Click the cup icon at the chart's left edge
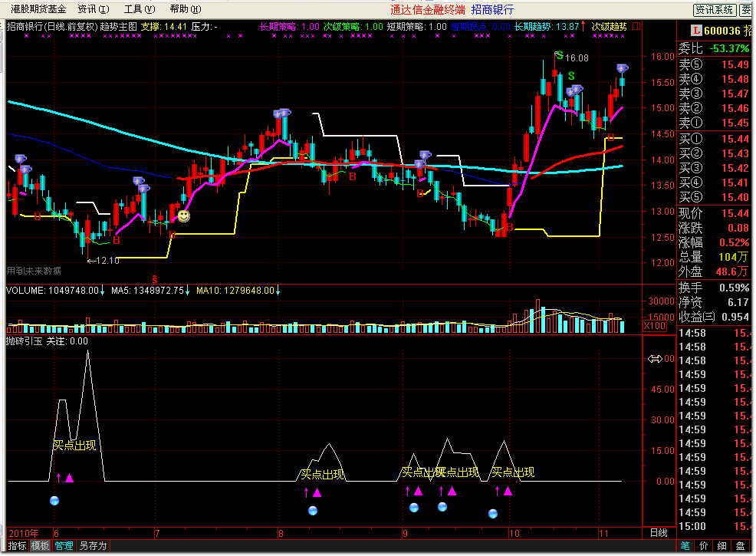Viewport: 756px width, 556px height. point(20,159)
